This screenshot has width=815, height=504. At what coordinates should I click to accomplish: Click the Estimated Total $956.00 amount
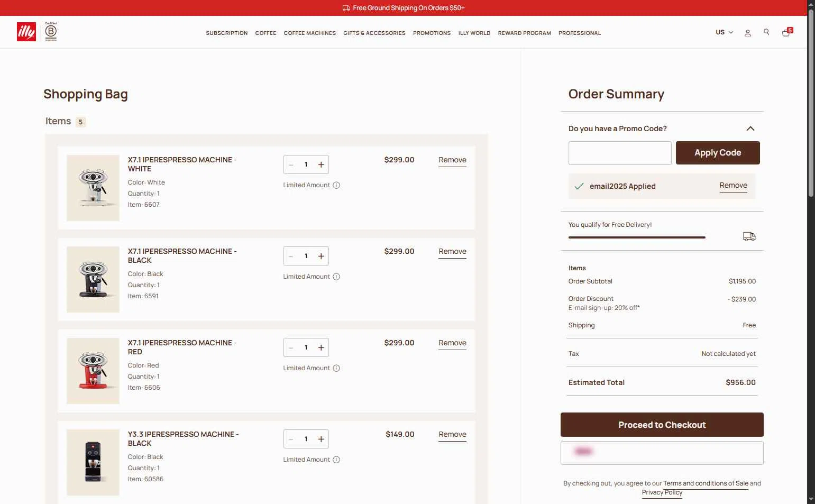pyautogui.click(x=740, y=382)
